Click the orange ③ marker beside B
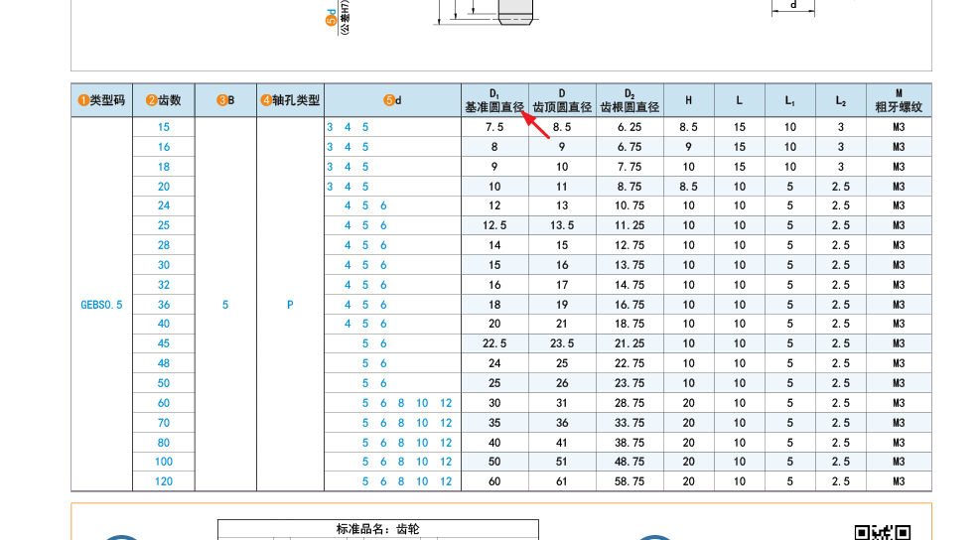Image resolution: width=980 pixels, height=540 pixels. pos(221,100)
